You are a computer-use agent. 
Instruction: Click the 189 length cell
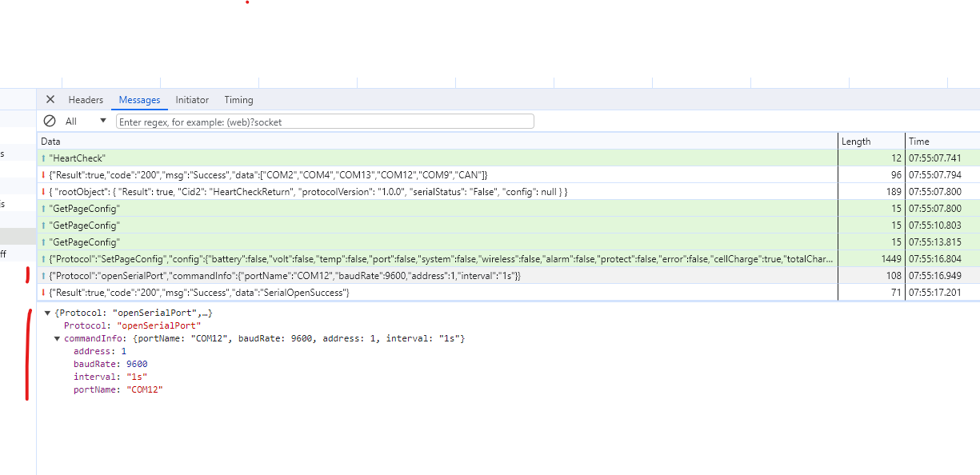871,192
